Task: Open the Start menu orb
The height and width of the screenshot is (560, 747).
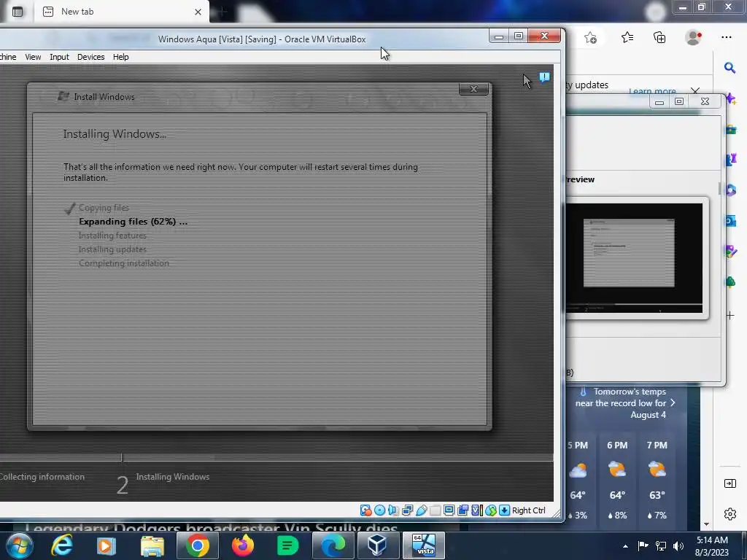Action: click(x=20, y=545)
